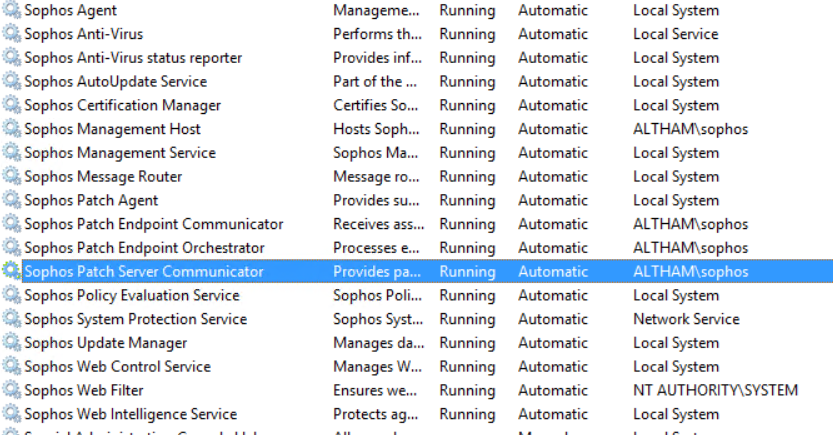Click 'Part of the ...' description cell

375,81
